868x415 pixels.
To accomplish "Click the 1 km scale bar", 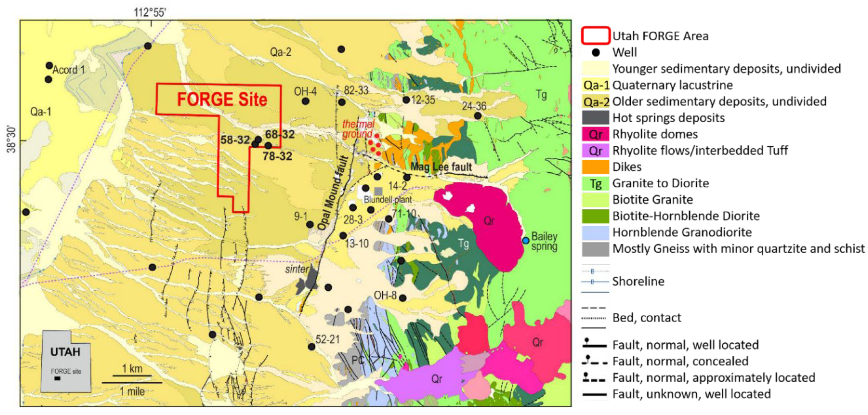I will (132, 376).
